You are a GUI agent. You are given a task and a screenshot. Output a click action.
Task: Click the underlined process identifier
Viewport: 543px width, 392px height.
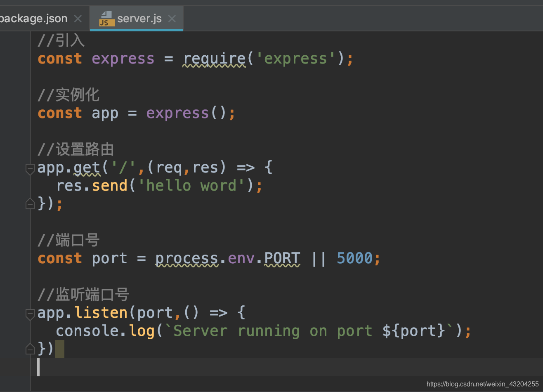point(187,258)
